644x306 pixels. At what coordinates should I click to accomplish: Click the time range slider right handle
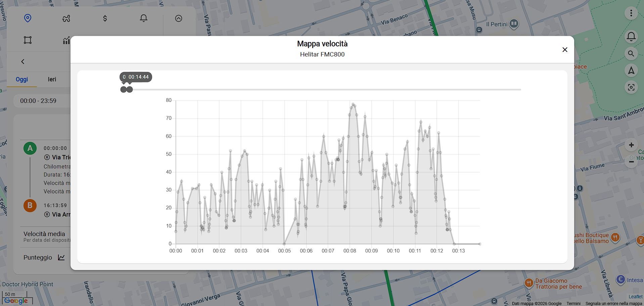pyautogui.click(x=130, y=89)
